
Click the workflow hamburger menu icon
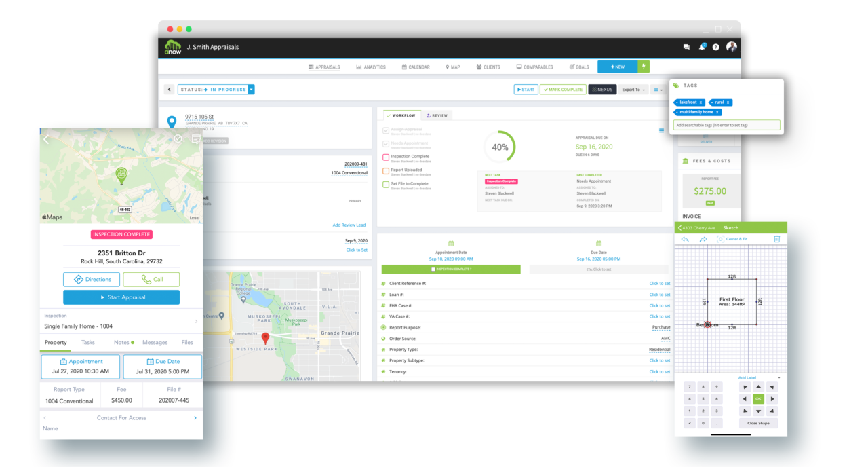click(662, 130)
